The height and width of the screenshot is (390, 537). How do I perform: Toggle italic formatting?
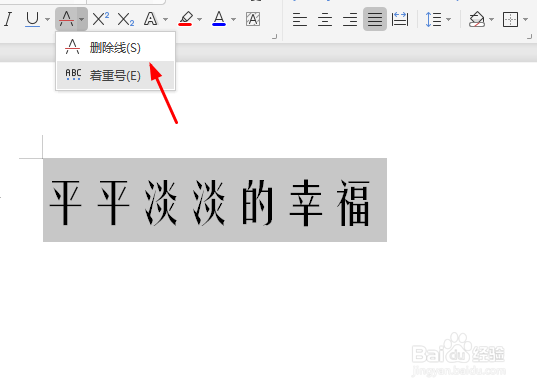point(8,19)
